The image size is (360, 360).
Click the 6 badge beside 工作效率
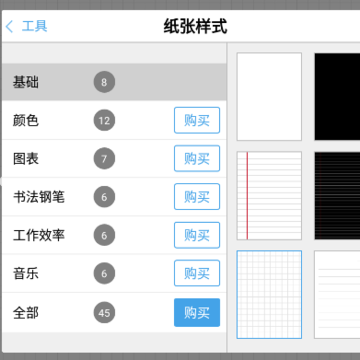[104, 235]
